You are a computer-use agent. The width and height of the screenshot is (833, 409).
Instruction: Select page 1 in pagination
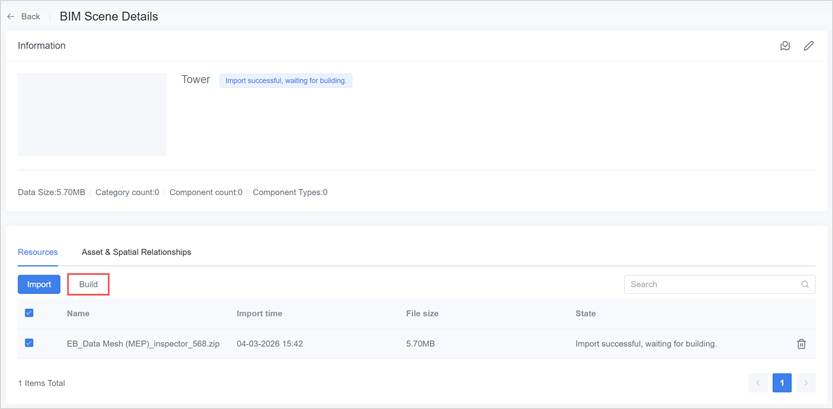pos(782,383)
